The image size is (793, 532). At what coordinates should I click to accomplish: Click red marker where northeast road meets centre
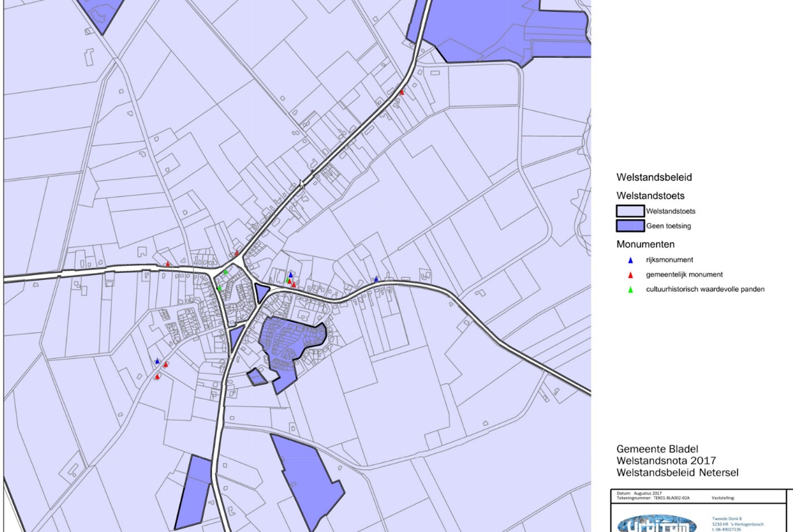pyautogui.click(x=237, y=253)
